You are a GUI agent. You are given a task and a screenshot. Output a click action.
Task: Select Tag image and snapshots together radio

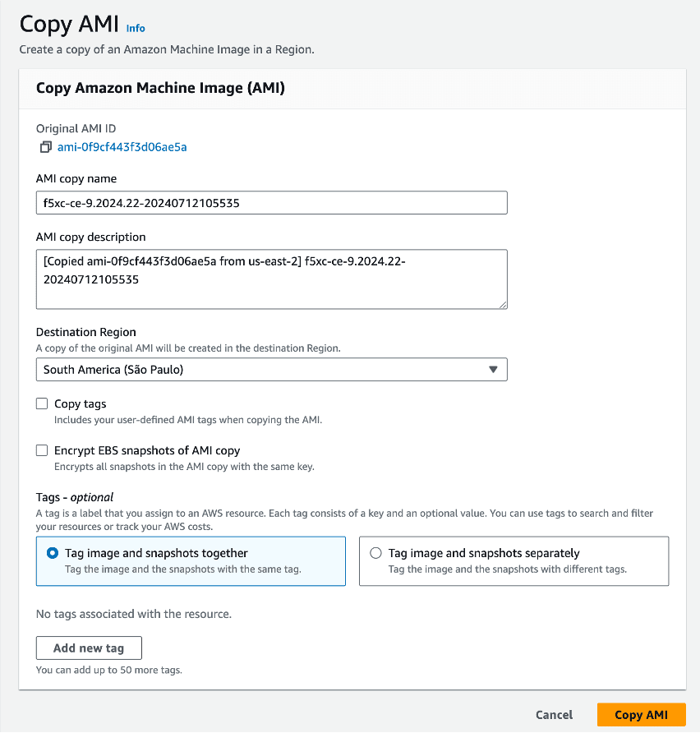[53, 553]
